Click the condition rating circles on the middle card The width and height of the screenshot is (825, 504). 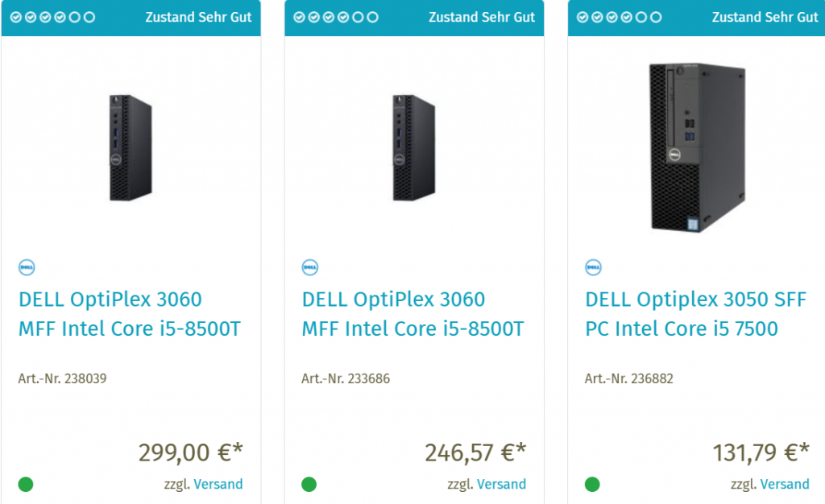pyautogui.click(x=336, y=17)
